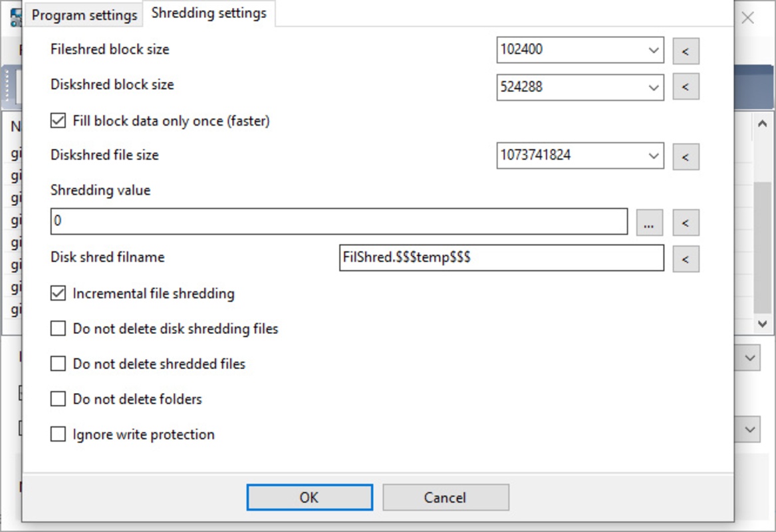Click the Cancel button

[x=446, y=497]
